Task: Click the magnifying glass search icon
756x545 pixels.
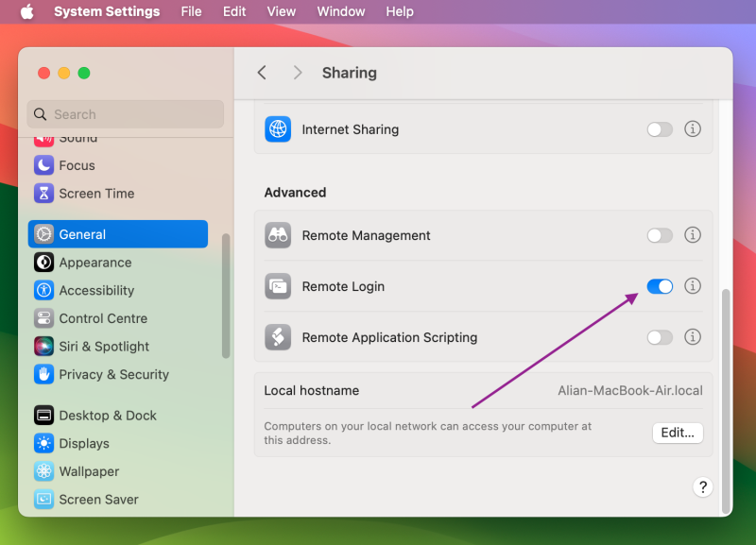Action: [x=40, y=114]
